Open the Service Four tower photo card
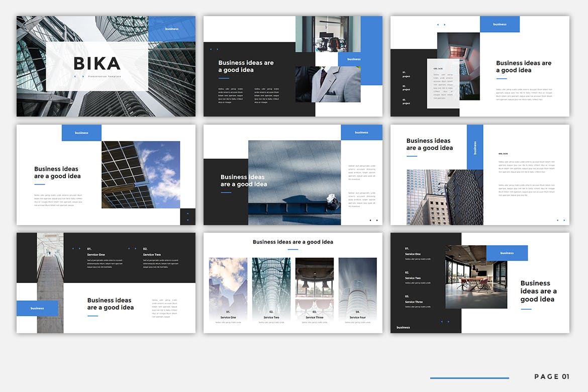This screenshot has width=588, height=392. point(357,288)
